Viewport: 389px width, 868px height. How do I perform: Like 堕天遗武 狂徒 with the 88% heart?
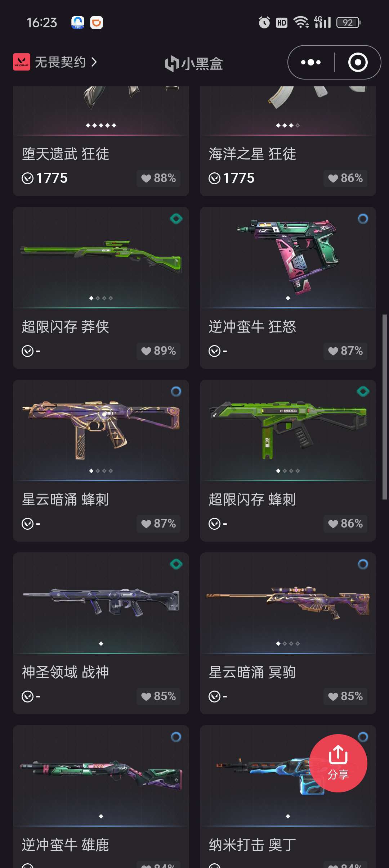(x=158, y=178)
